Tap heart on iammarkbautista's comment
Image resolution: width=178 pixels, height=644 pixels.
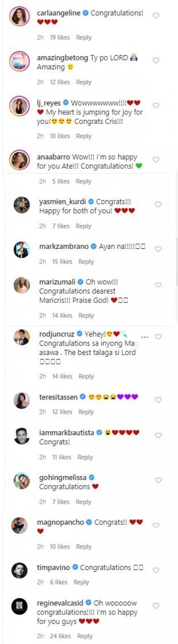coord(158,436)
